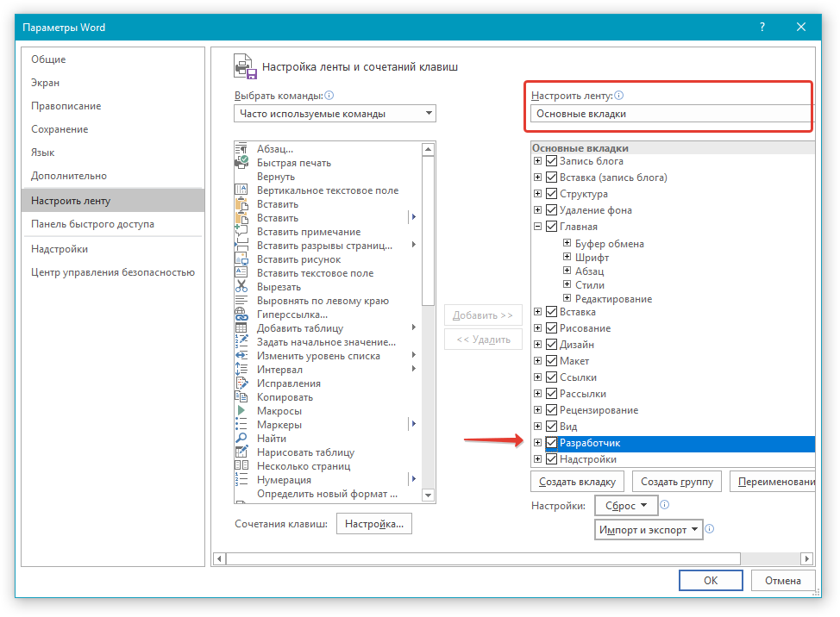Select Шрифт group in the tree
This screenshot has height=617, width=840.
[592, 258]
